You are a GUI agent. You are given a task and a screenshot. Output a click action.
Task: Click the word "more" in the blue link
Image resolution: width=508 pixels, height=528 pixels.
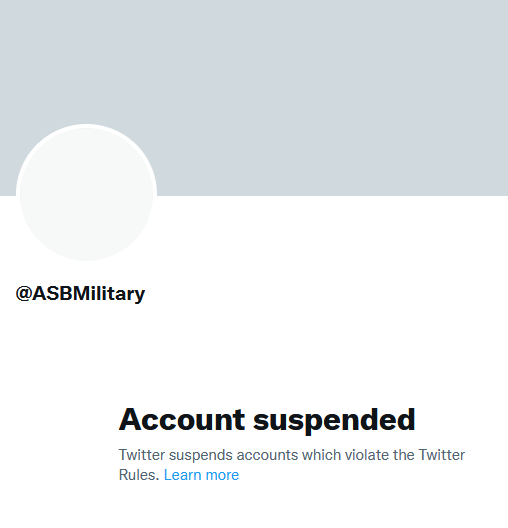click(x=222, y=475)
